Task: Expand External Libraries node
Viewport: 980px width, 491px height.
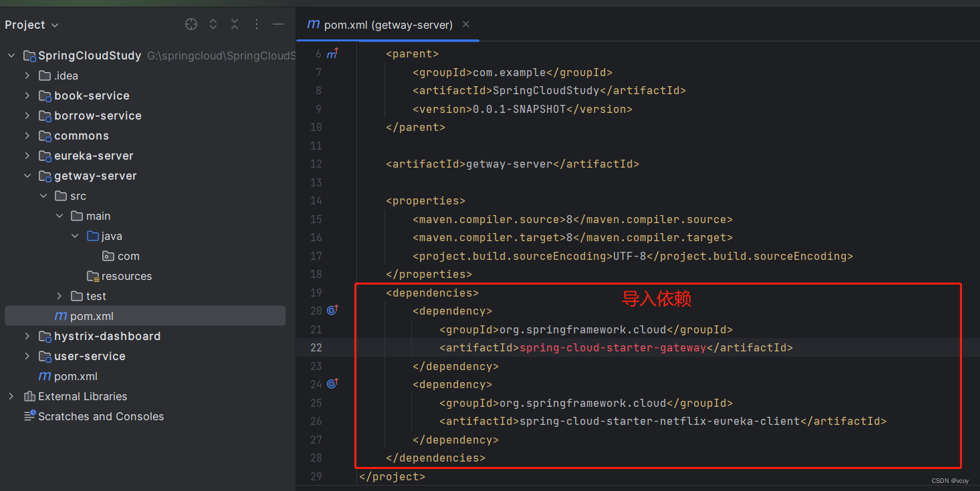Action: (11, 396)
